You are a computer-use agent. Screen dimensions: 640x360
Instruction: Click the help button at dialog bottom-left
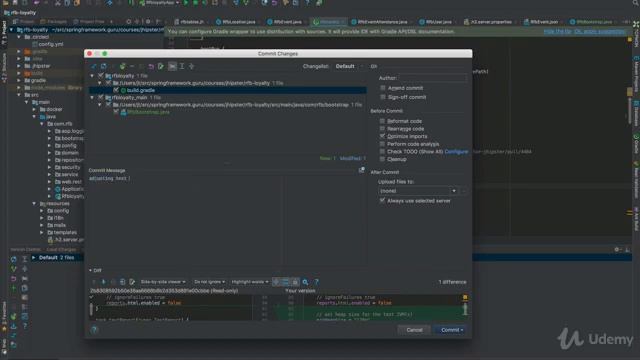pos(95,330)
